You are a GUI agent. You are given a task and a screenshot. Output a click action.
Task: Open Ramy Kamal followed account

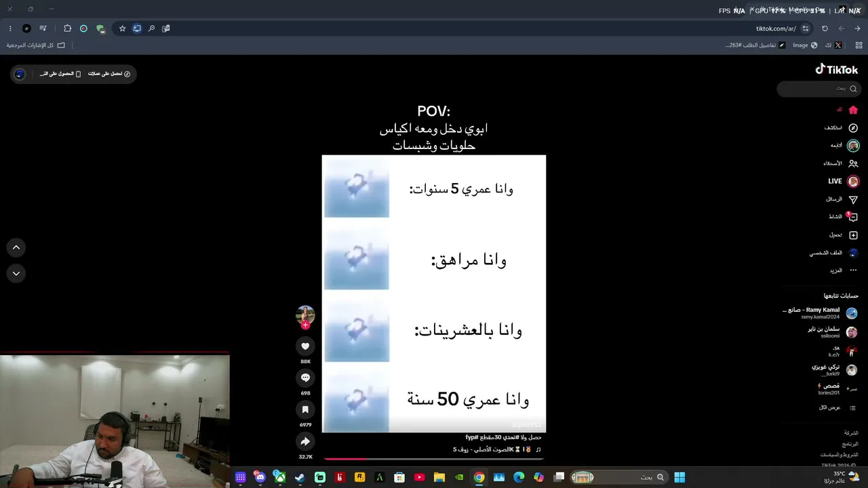tap(820, 313)
